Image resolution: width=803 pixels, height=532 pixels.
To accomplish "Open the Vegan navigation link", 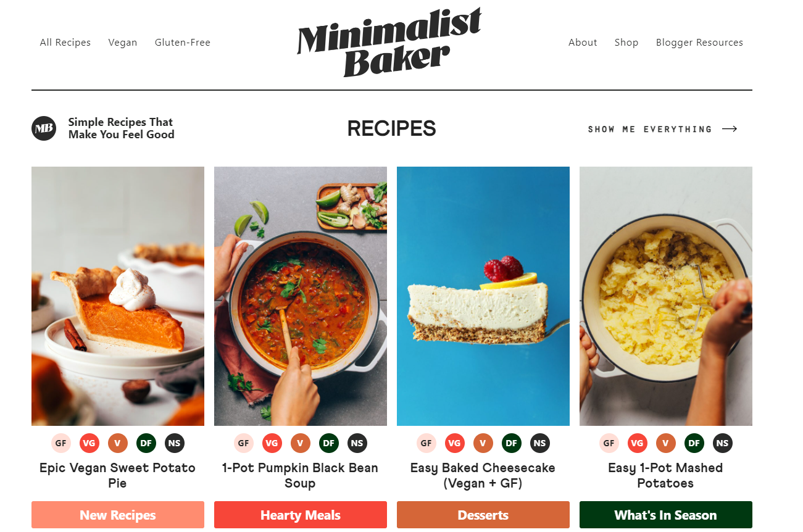I will coord(123,43).
